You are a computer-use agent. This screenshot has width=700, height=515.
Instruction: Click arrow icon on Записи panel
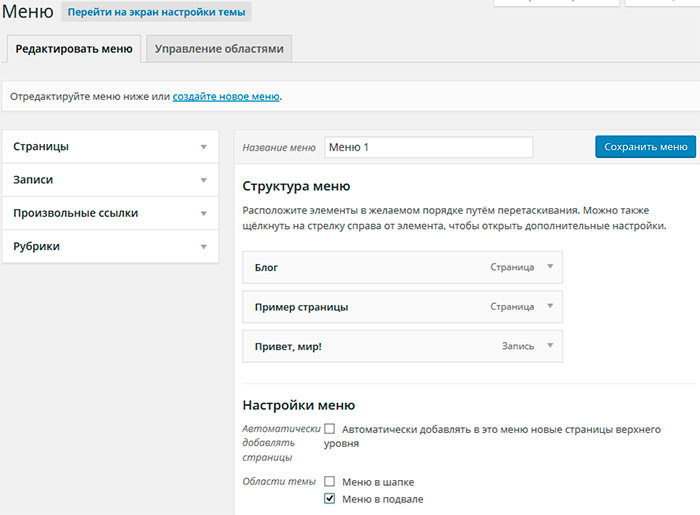[x=203, y=180]
